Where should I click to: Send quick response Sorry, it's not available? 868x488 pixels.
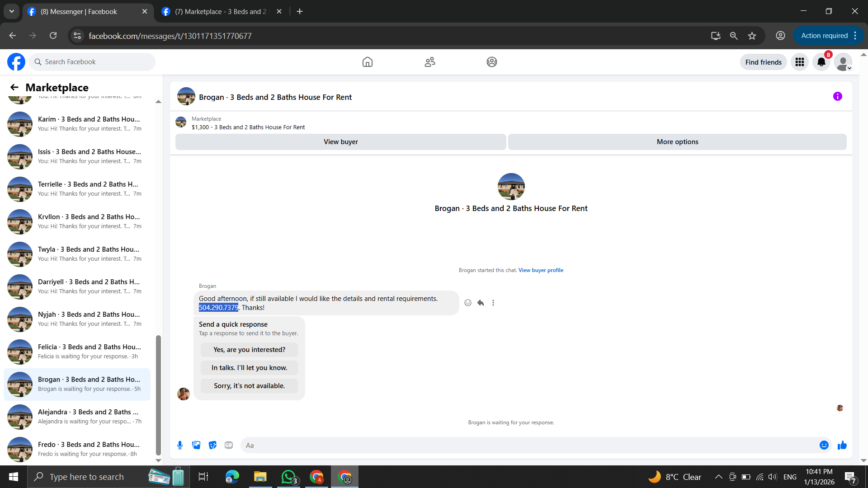249,386
